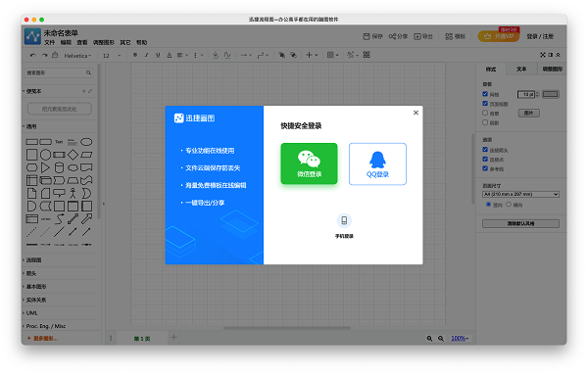Screen dimensions: 588x373
Task: Open the font size 12 dropdown
Action: [112, 56]
